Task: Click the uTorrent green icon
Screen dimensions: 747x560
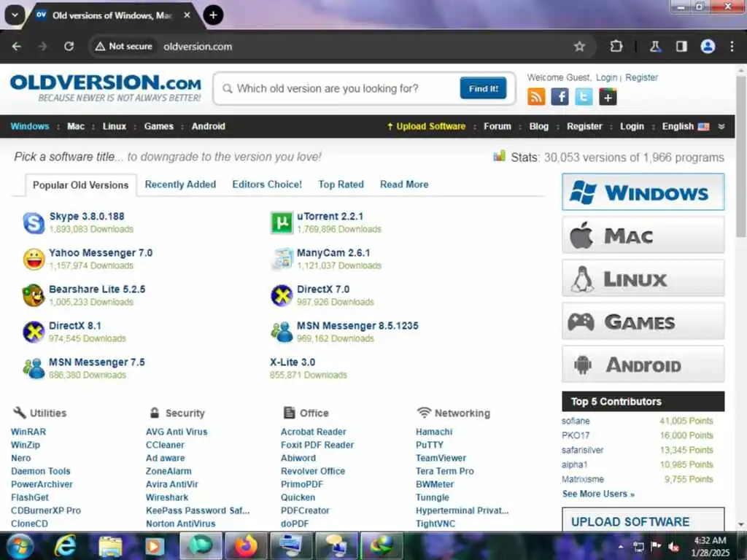Action: [x=282, y=222]
